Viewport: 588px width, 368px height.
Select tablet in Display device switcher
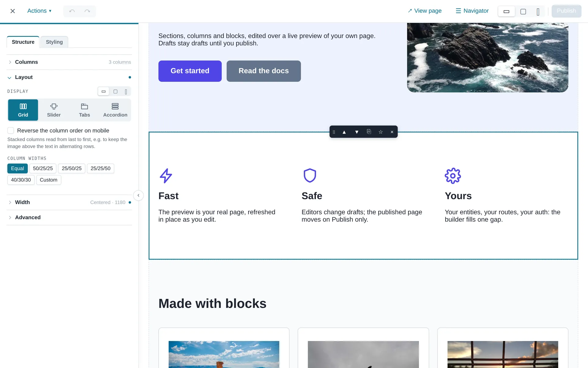(115, 91)
